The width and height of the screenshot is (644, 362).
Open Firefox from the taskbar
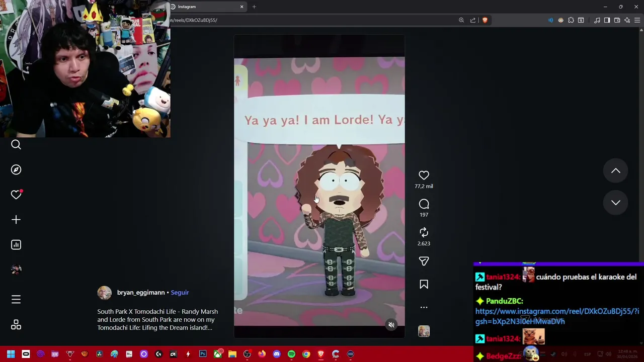(262, 354)
